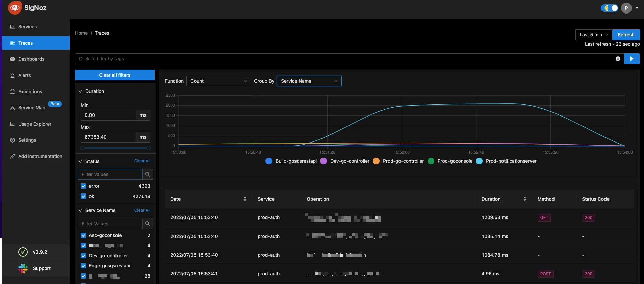Click Clear All link for Service Name

tap(142, 210)
